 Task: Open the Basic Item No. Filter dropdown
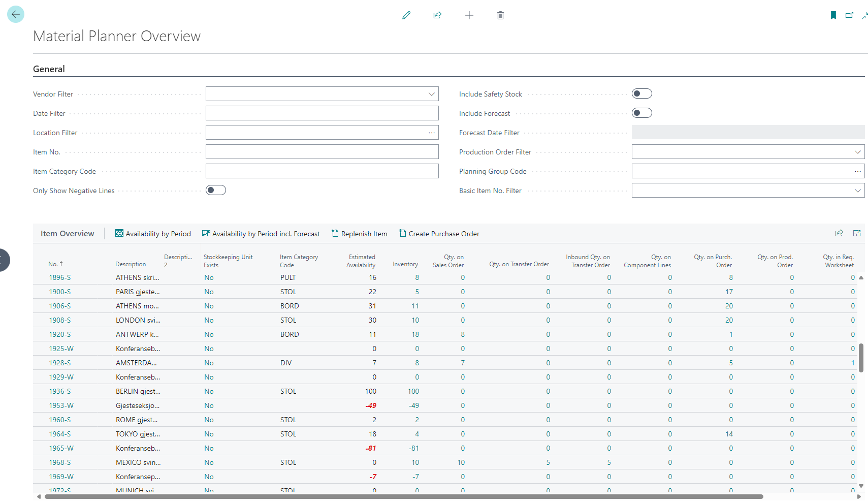(x=857, y=191)
